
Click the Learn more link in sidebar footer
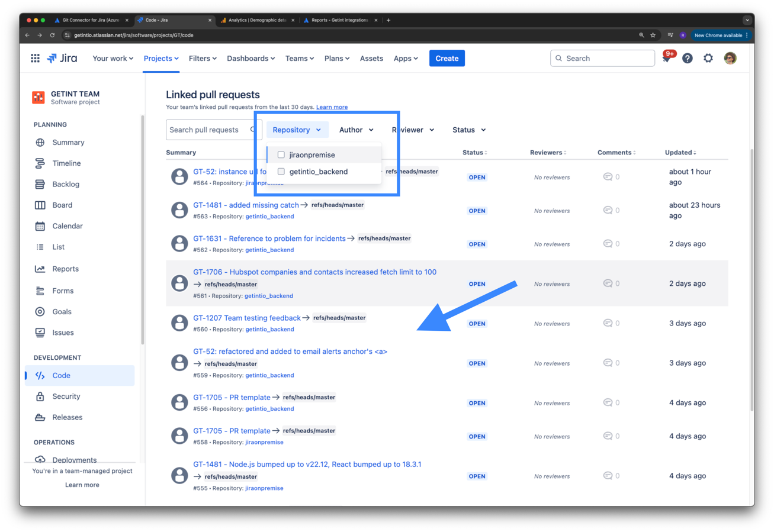click(x=82, y=485)
